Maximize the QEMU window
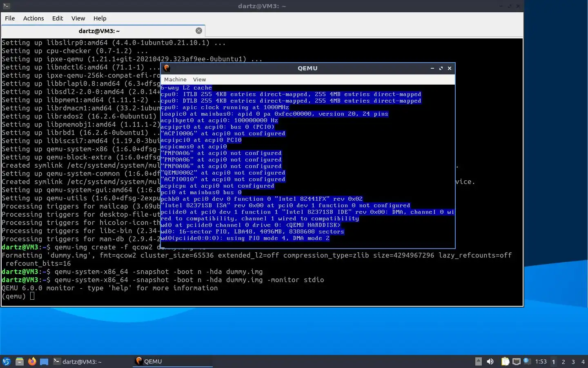 pyautogui.click(x=441, y=68)
